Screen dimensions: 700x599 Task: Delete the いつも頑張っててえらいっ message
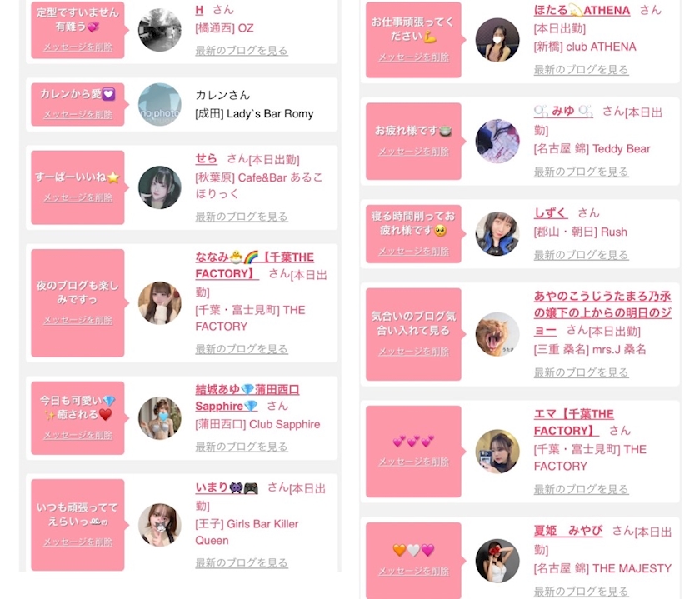(77, 542)
